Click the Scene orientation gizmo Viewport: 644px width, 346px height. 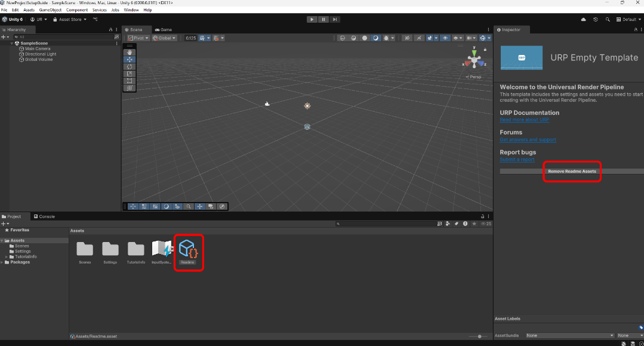click(x=474, y=60)
